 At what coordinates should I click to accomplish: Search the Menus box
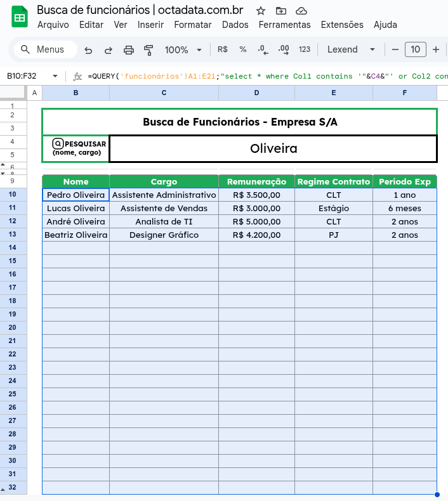click(x=46, y=49)
